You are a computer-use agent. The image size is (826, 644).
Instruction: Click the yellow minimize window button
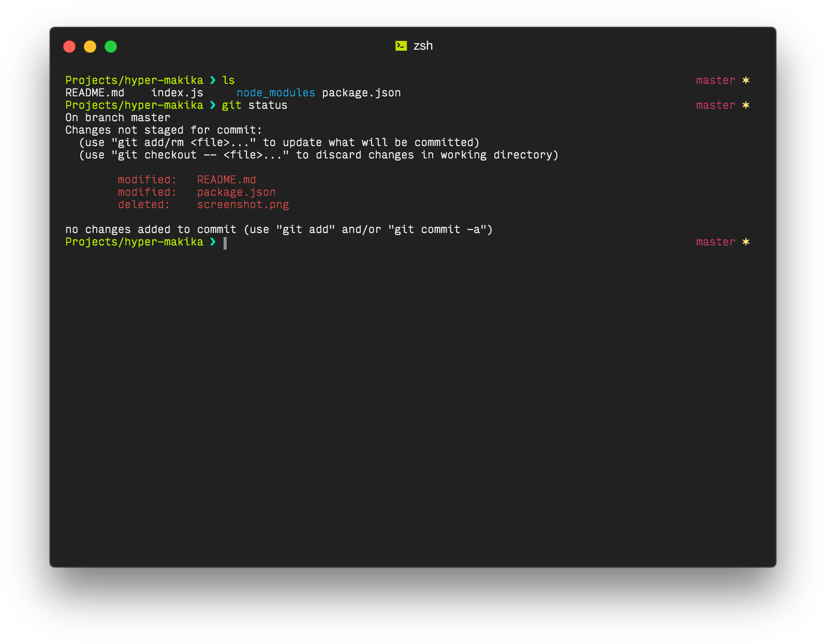coord(90,47)
